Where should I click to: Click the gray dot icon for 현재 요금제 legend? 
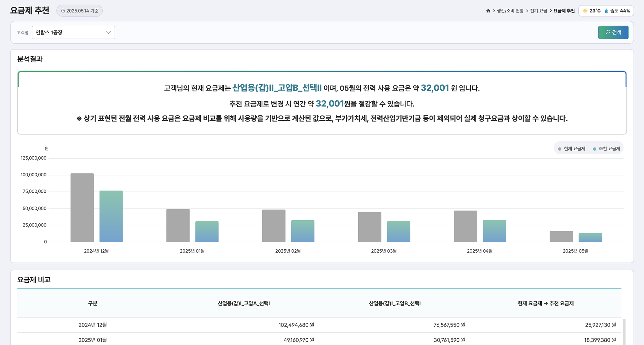(560, 148)
